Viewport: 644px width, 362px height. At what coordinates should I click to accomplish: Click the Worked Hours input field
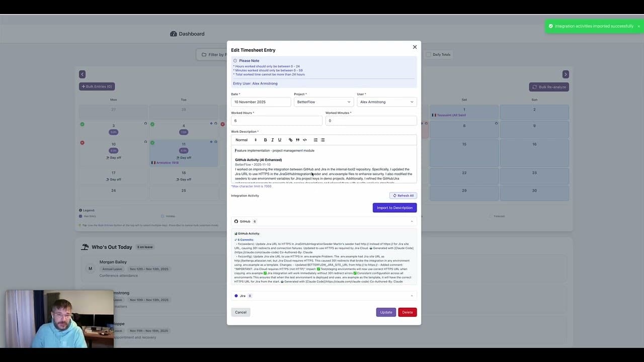(x=276, y=120)
